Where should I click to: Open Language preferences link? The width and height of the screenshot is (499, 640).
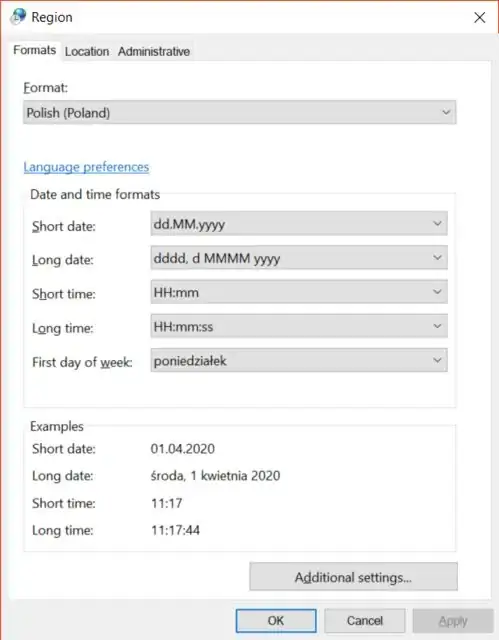86,167
